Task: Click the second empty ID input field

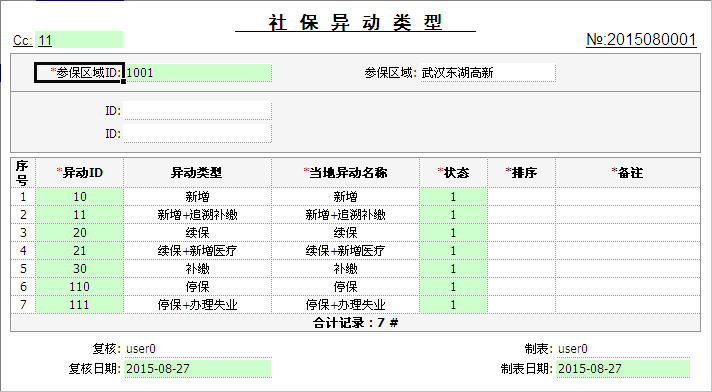Action: pyautogui.click(x=198, y=134)
